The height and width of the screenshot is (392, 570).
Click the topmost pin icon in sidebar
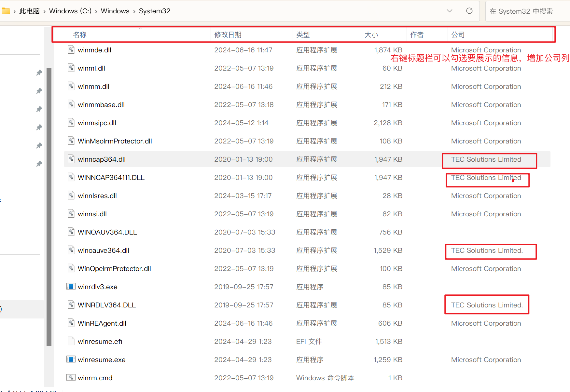(39, 73)
